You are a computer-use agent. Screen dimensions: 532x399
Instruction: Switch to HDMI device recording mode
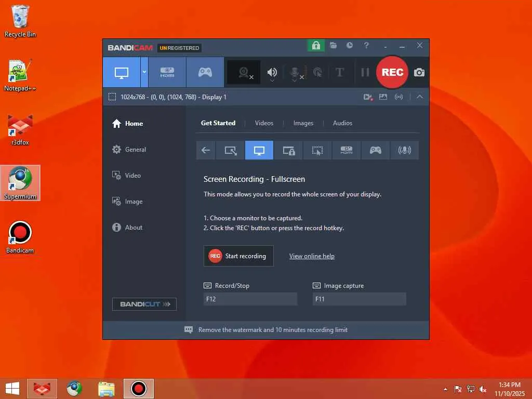click(167, 72)
